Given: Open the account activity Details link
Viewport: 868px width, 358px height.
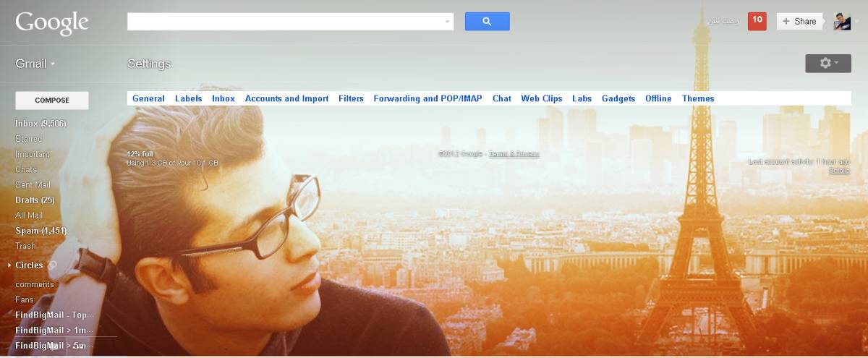Looking at the screenshot, I should (839, 171).
